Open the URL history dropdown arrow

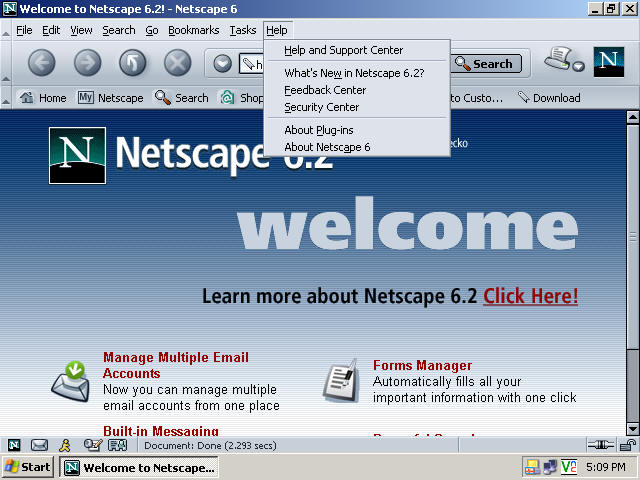(x=222, y=64)
